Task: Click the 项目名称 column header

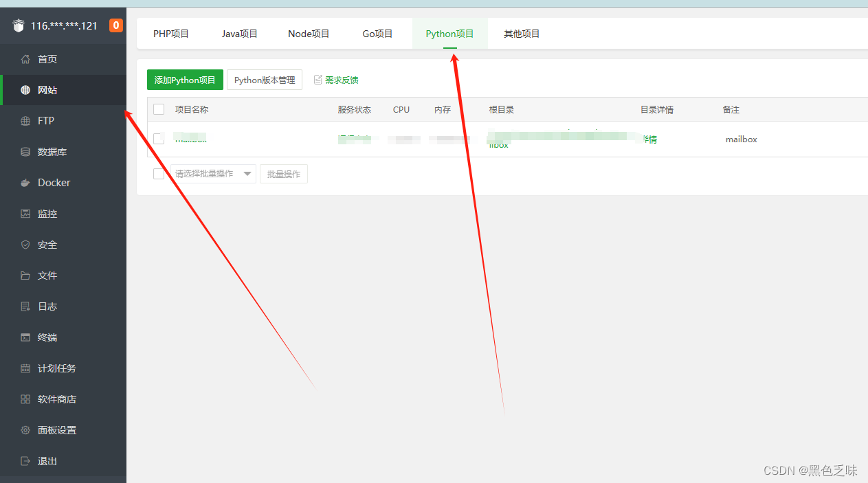Action: (192, 110)
